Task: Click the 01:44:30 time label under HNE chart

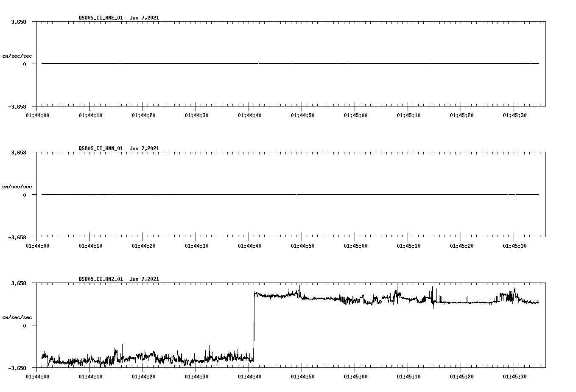Action: [196, 115]
